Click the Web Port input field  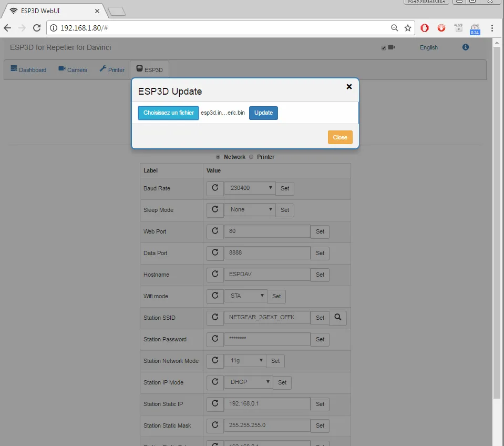coord(267,231)
